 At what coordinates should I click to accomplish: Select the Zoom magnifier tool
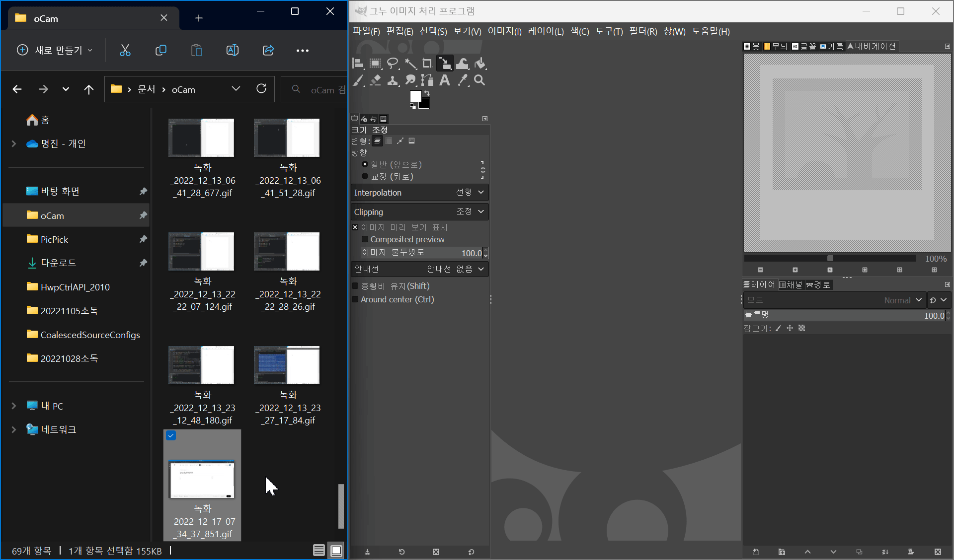coord(479,80)
